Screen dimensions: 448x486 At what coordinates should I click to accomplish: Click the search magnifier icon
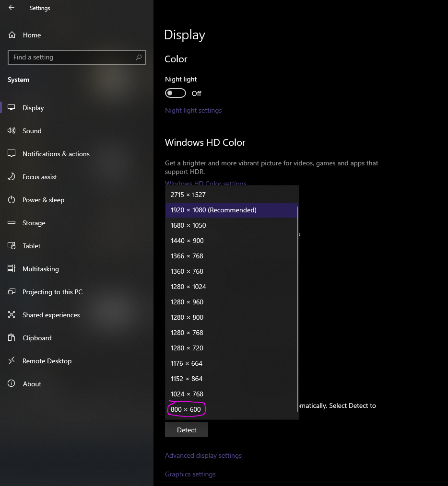[x=139, y=57]
